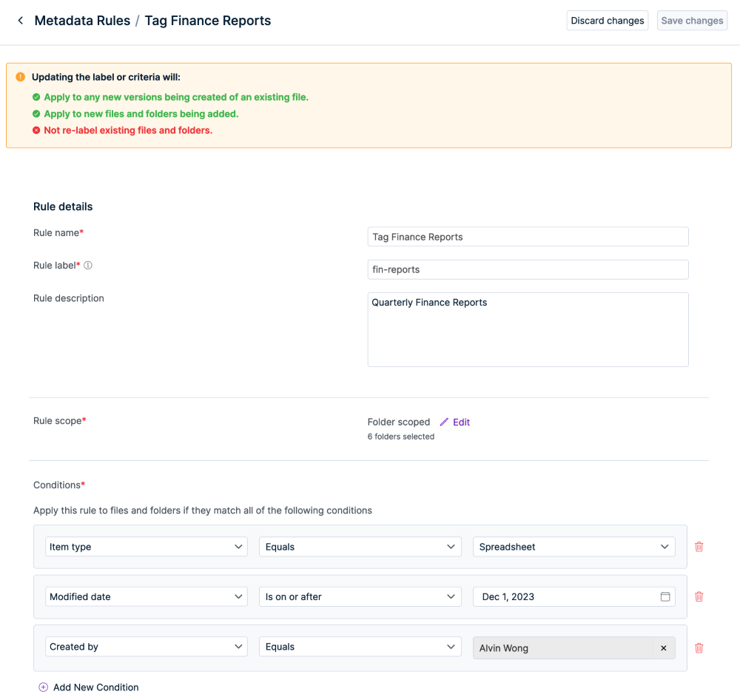
Task: Click the Rule label info icon
Action: pyautogui.click(x=88, y=265)
